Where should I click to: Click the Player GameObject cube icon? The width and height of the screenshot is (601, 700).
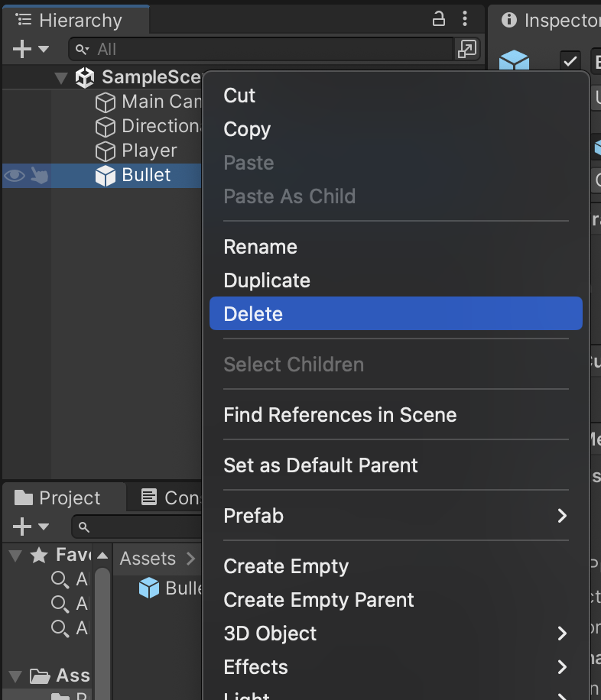pyautogui.click(x=106, y=151)
